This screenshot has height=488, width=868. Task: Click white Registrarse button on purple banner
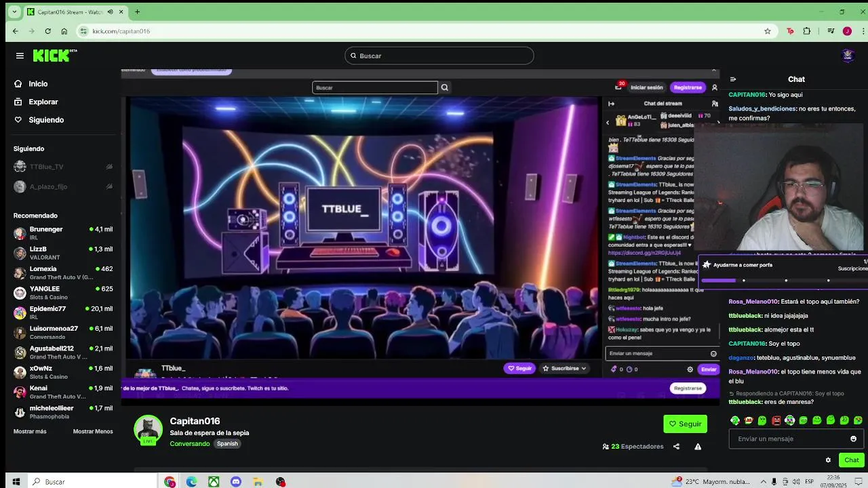point(688,388)
